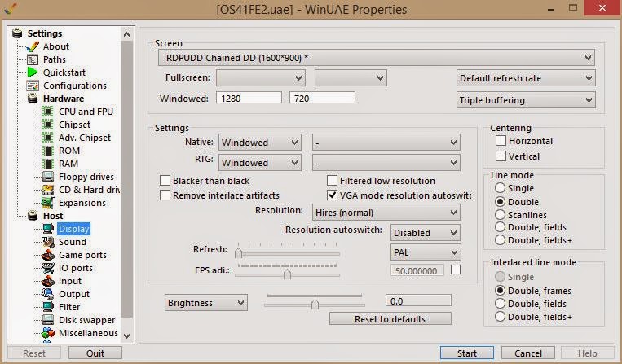Click the RAM chip icon
Screen dimensions: 622x364
(48, 164)
